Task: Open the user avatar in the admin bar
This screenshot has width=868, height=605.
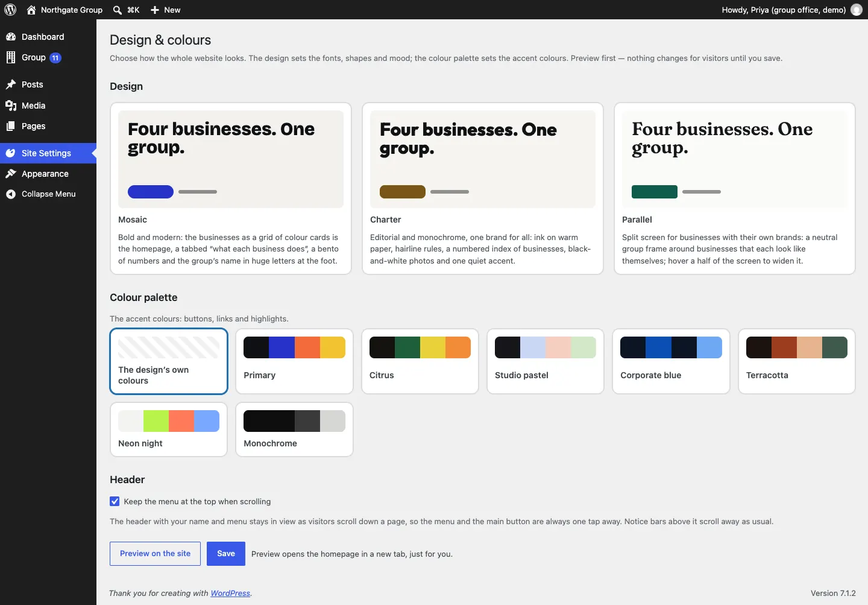Action: tap(857, 10)
